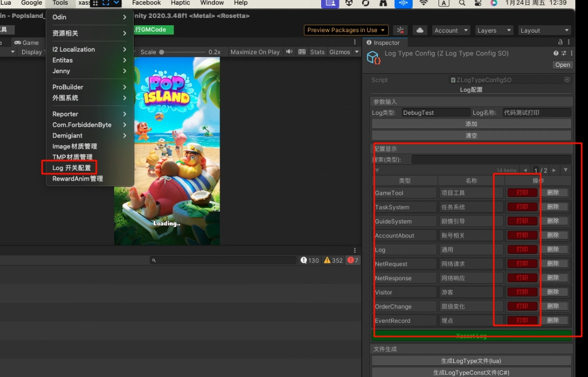The height and width of the screenshot is (377, 588).
Task: Click the search magnifier in the Console search box
Action: click(x=154, y=260)
